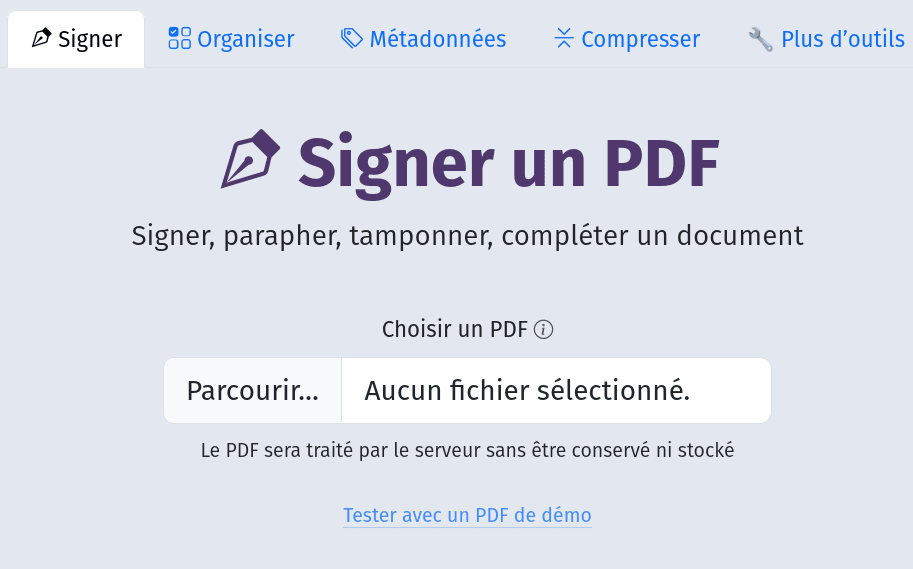Click the wrench icon beside Plus d'outils

point(760,39)
